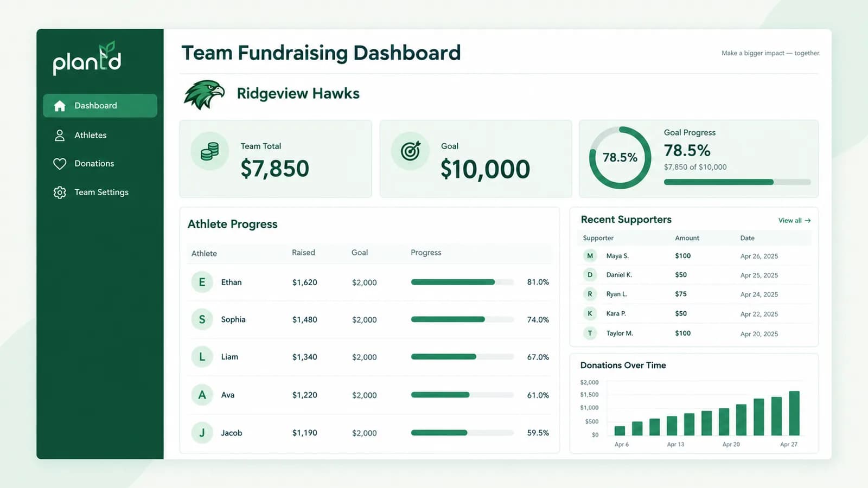The height and width of the screenshot is (488, 868).
Task: Click the Ridgeview Hawks team name
Action: pyautogui.click(x=298, y=93)
